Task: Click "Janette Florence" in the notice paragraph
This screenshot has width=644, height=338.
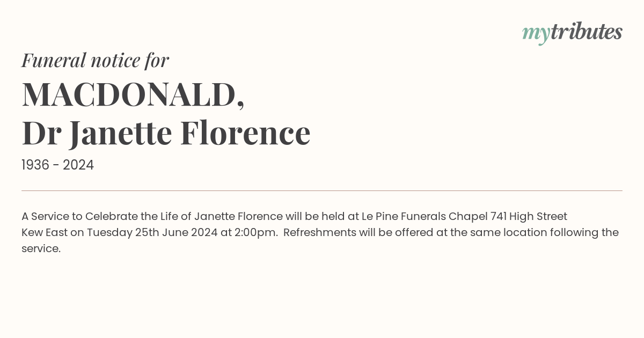Action: pos(238,216)
